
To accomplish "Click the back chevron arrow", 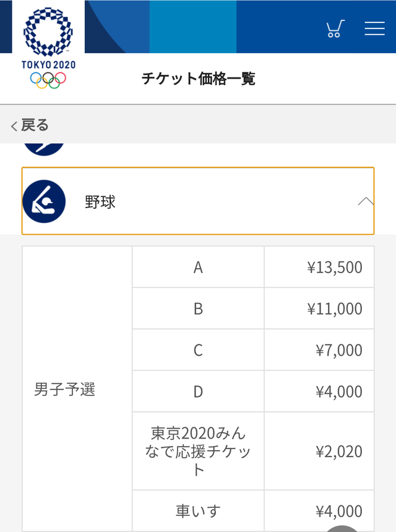I will click(14, 126).
